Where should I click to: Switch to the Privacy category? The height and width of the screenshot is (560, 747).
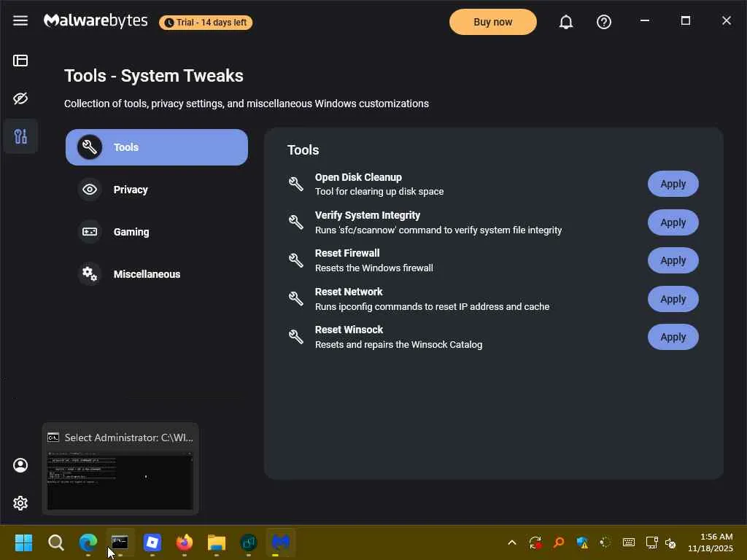pyautogui.click(x=157, y=190)
